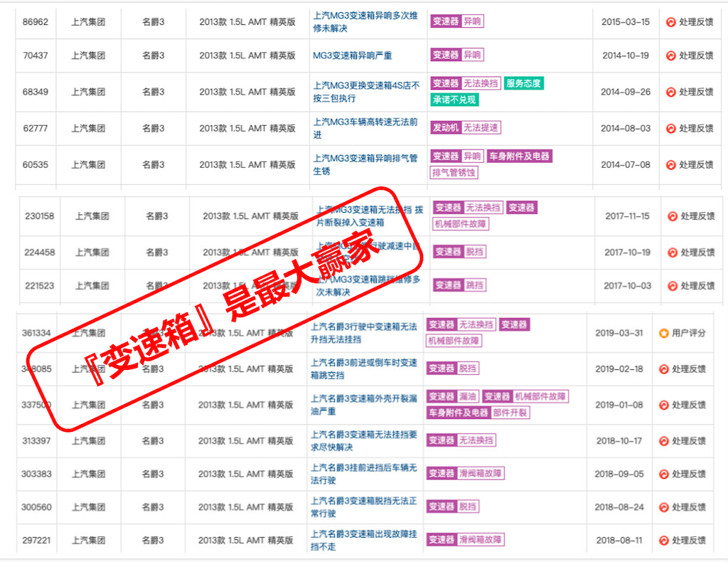This screenshot has height=562, width=728.
Task: Select the green 服务态度 tag in row 68349
Action: coord(523,84)
